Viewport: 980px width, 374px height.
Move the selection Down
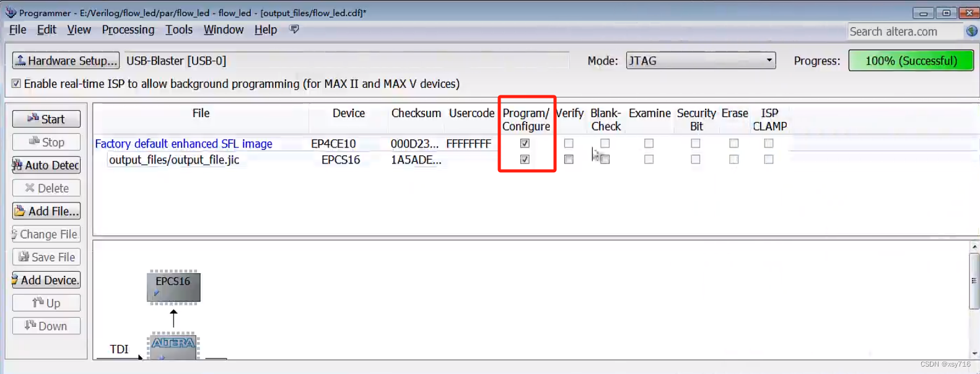[46, 326]
